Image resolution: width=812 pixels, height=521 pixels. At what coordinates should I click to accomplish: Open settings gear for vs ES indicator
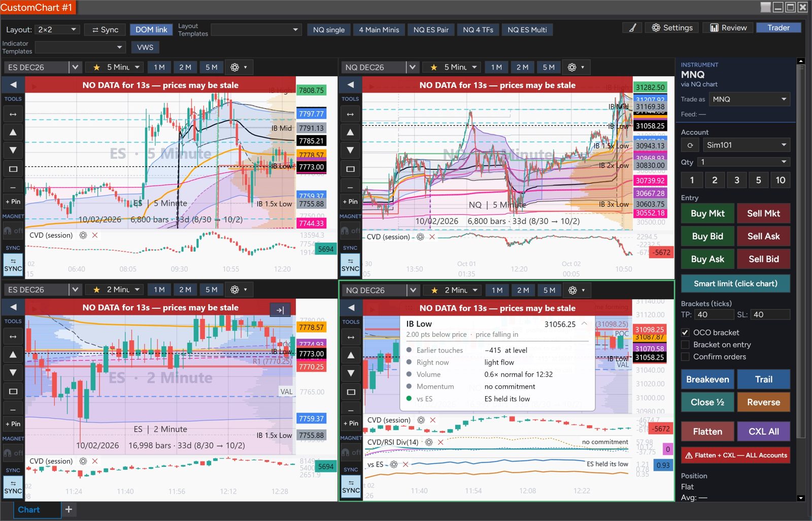(394, 464)
